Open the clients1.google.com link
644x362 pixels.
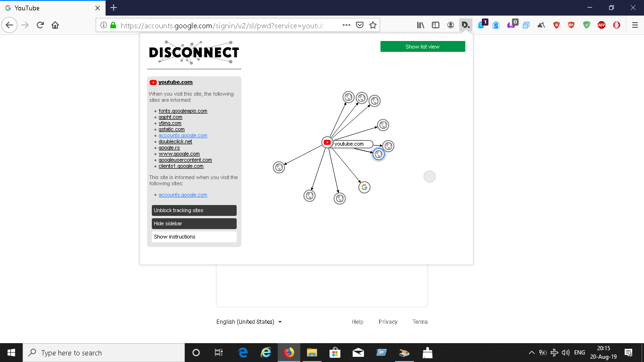pyautogui.click(x=181, y=166)
